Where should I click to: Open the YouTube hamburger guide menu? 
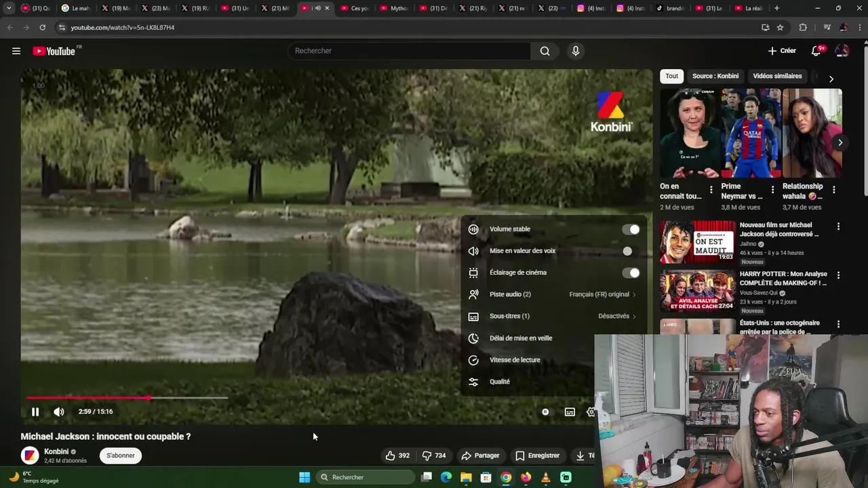point(16,51)
